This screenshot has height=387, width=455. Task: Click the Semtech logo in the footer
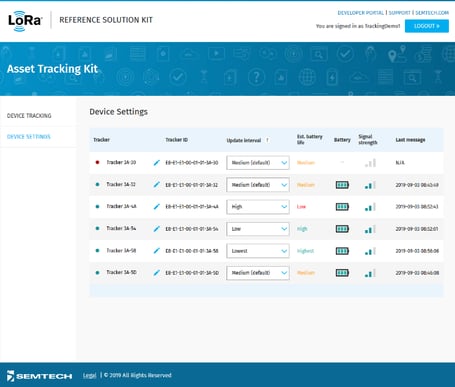pyautogui.click(x=39, y=376)
